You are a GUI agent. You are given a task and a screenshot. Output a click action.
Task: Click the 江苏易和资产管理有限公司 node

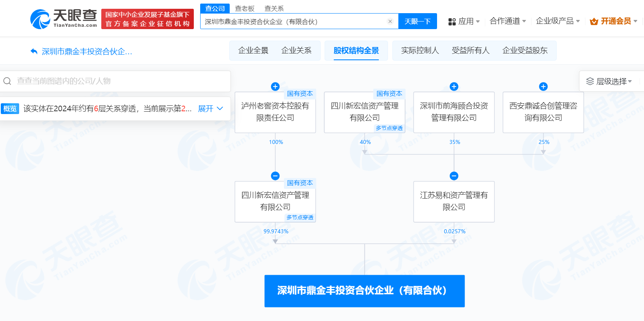click(x=454, y=201)
